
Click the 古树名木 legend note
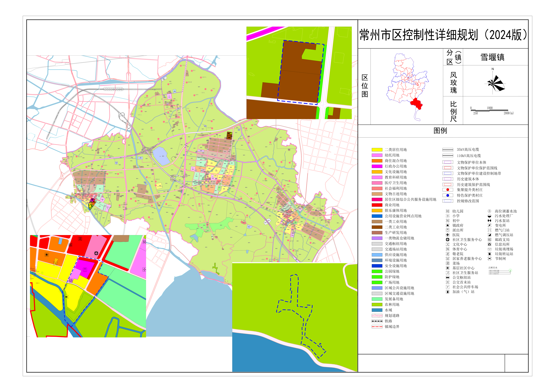click(x=493, y=268)
